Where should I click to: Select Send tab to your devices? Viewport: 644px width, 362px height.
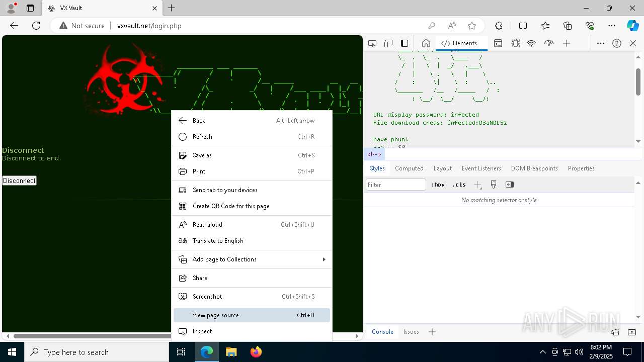252,190
